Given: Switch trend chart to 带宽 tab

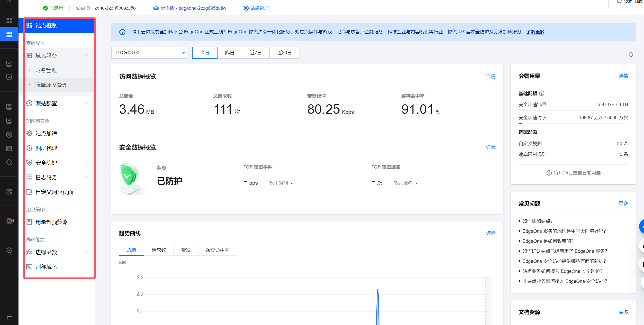Looking at the screenshot, I should tap(186, 250).
